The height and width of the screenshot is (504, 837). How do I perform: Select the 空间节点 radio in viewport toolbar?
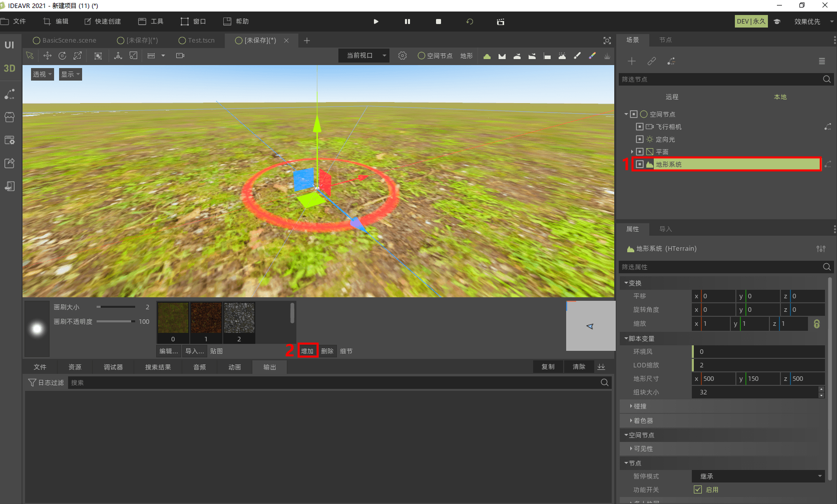(x=422, y=56)
